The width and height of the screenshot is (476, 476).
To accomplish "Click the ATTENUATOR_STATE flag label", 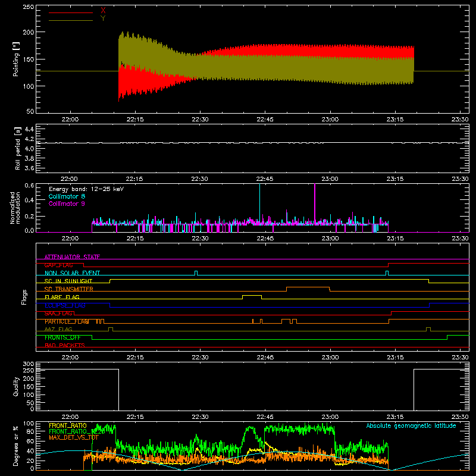I will 72,257.
